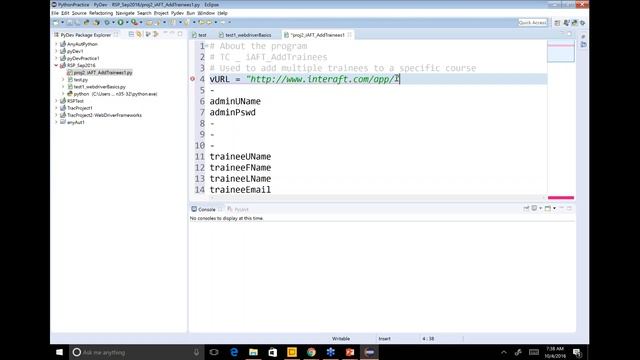Open the Run button dropdown arrow

pyautogui.click(x=127, y=22)
